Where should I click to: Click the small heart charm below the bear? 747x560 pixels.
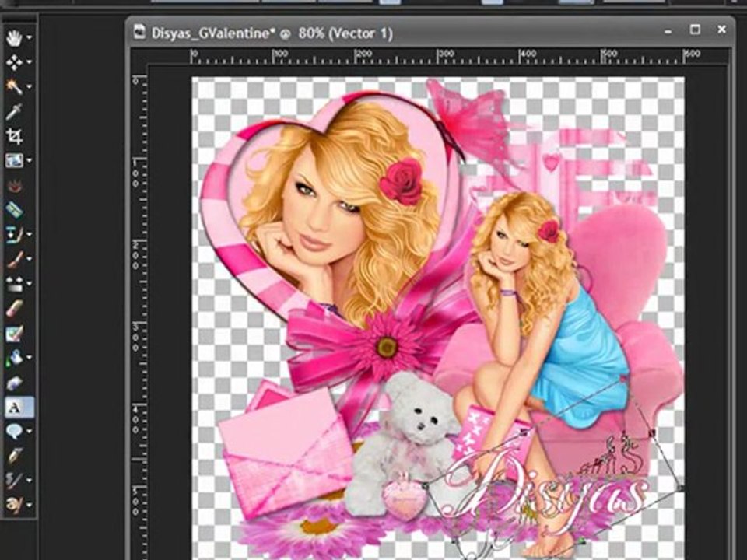click(405, 498)
